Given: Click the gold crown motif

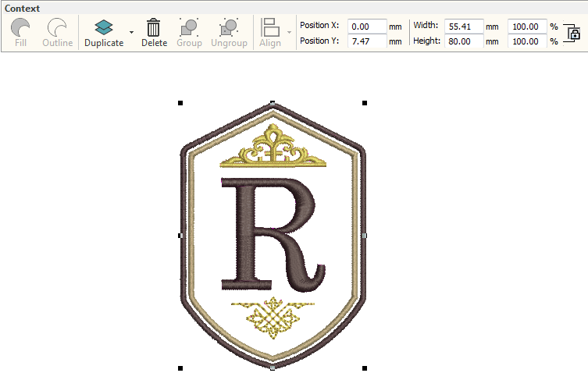Looking at the screenshot, I should click(273, 145).
